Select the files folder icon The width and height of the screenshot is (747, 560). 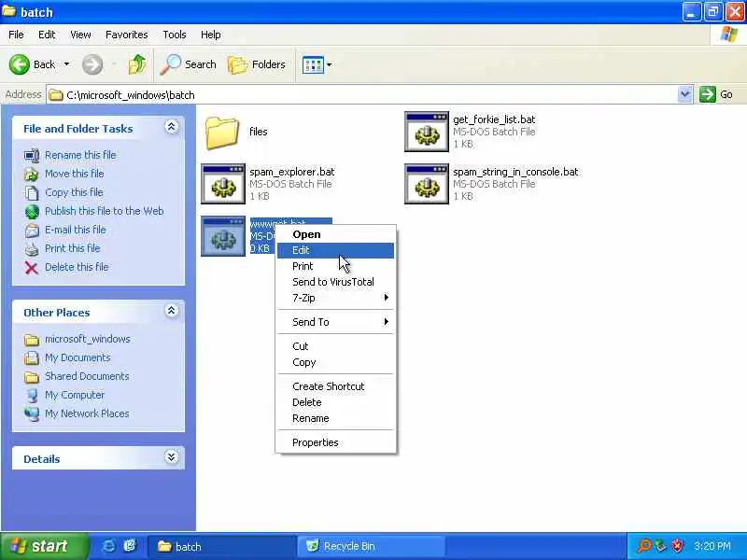click(x=222, y=133)
